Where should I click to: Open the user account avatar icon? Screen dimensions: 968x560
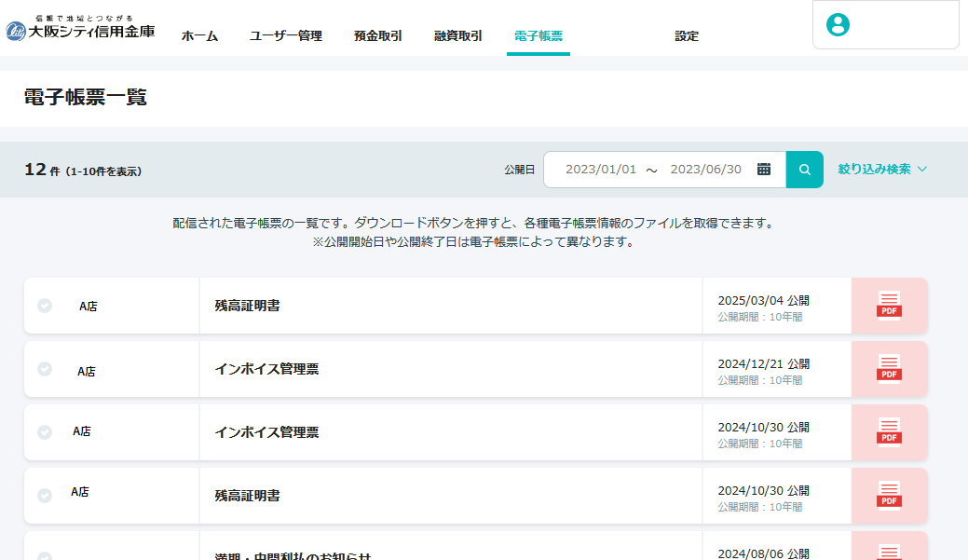(838, 25)
